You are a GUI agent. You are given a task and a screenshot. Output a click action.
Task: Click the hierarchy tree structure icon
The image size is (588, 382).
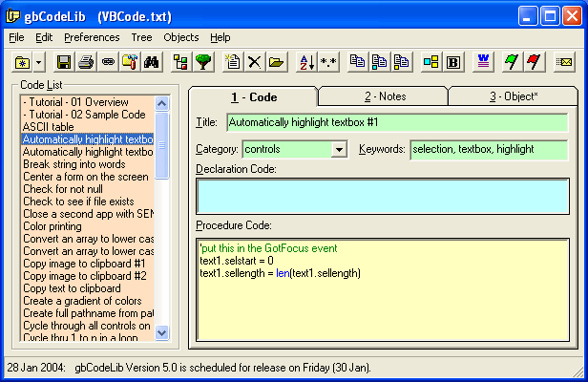click(x=180, y=62)
